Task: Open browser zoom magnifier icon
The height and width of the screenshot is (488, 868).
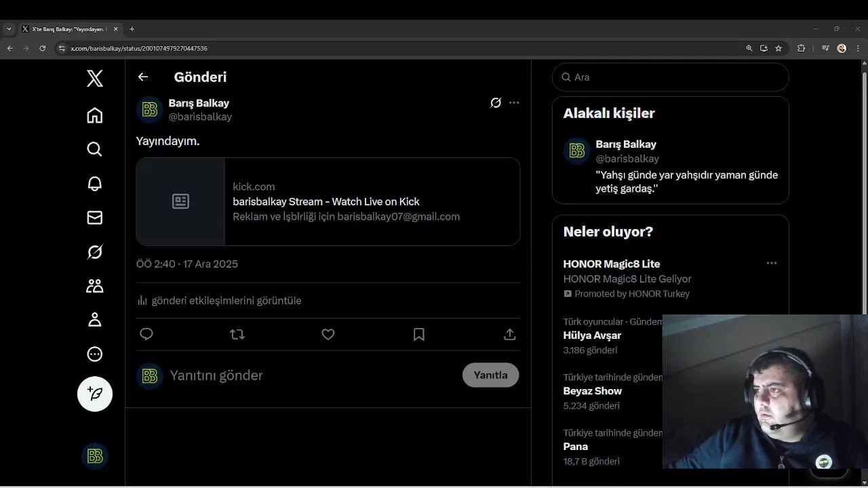Action: (749, 48)
